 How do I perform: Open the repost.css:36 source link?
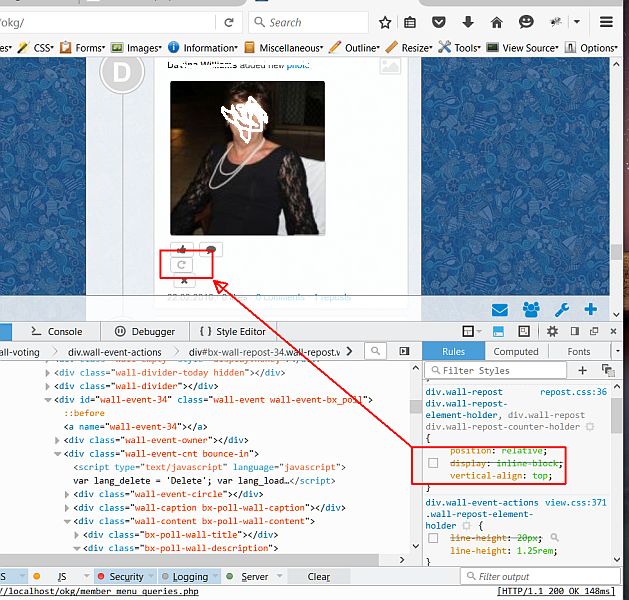tap(573, 392)
